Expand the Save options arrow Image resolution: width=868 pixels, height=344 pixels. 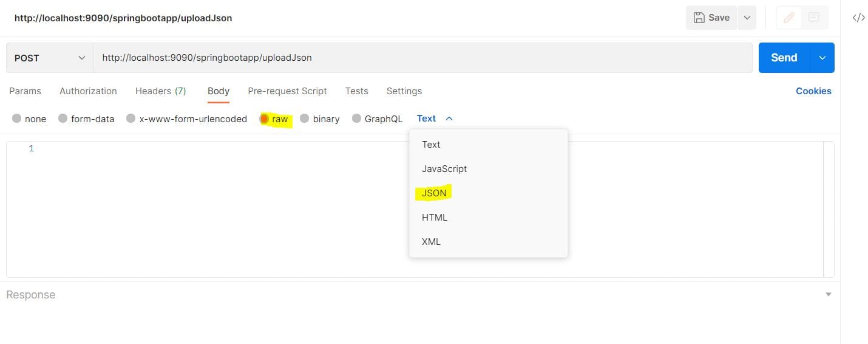(747, 18)
